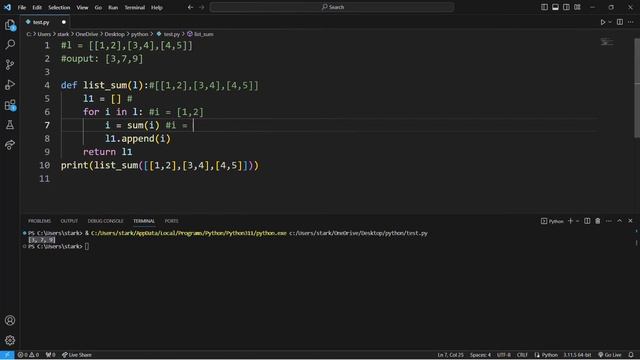
Task: Open the View menu
Action: 82,7
